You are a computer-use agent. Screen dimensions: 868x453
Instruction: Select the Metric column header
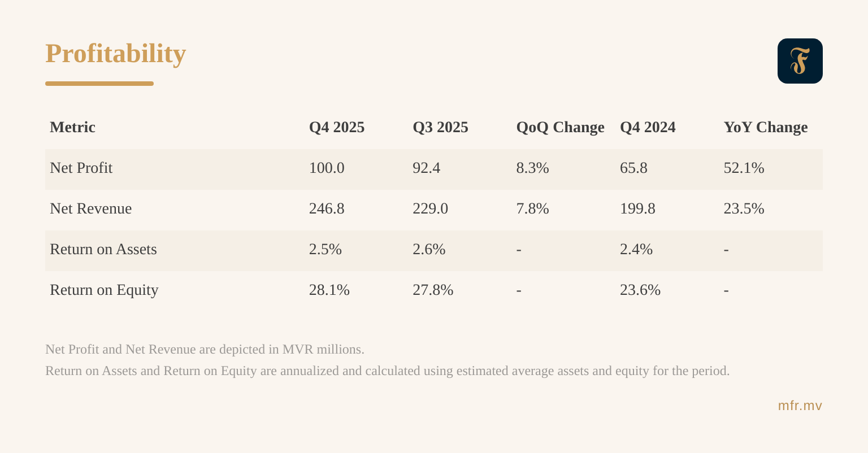point(72,127)
